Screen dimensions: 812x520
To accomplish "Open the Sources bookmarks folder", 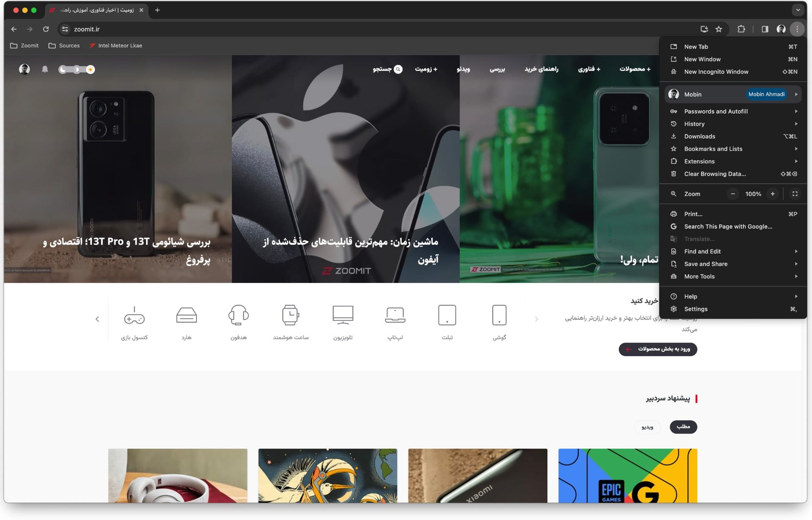I will (x=64, y=46).
